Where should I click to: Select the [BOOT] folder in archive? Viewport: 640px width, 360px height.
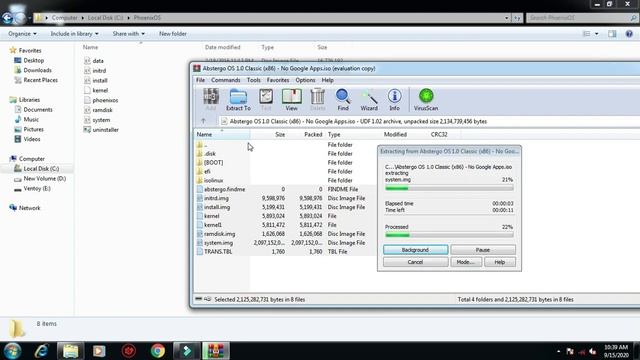pyautogui.click(x=213, y=162)
